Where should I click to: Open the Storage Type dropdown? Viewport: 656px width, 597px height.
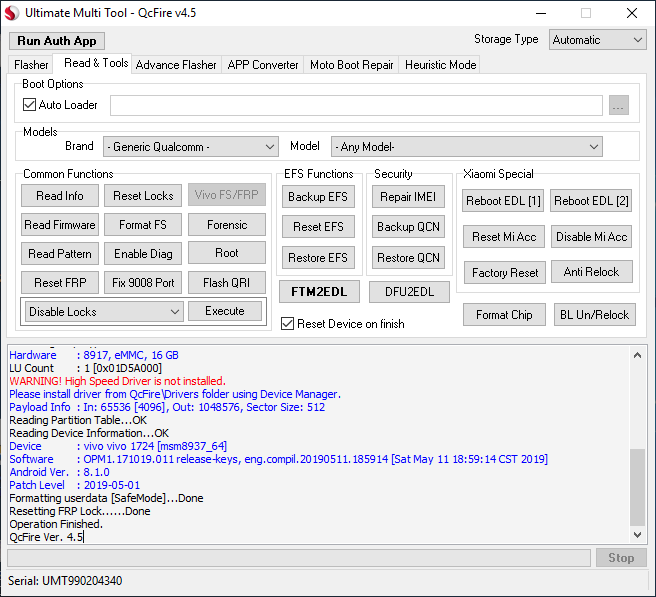[x=597, y=40]
